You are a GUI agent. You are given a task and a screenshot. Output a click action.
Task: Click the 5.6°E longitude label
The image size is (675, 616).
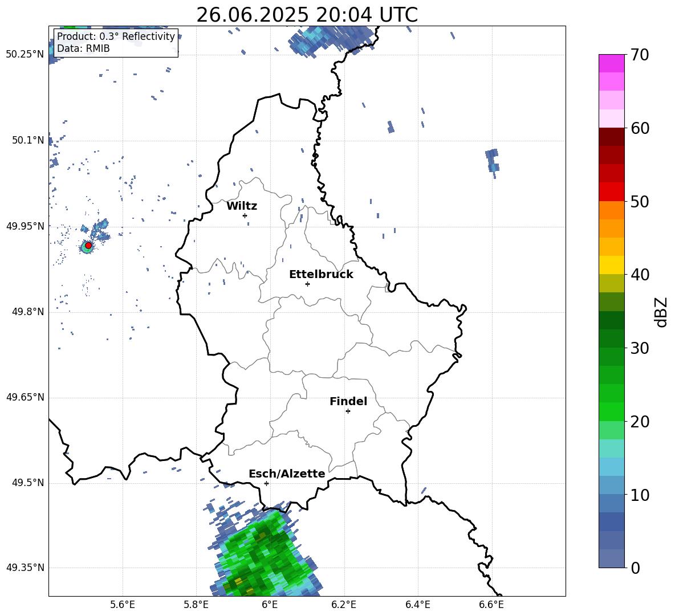[x=123, y=605]
